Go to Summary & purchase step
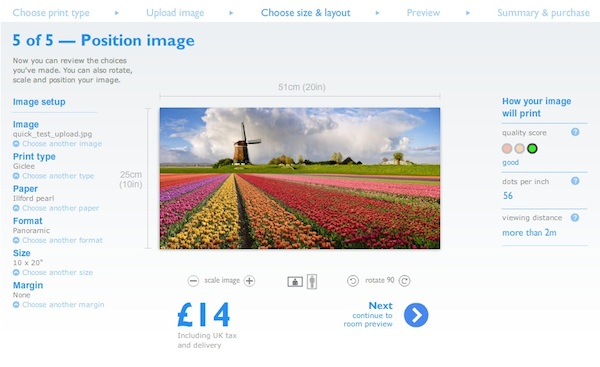Viewport: 600px width, 367px height. [543, 13]
